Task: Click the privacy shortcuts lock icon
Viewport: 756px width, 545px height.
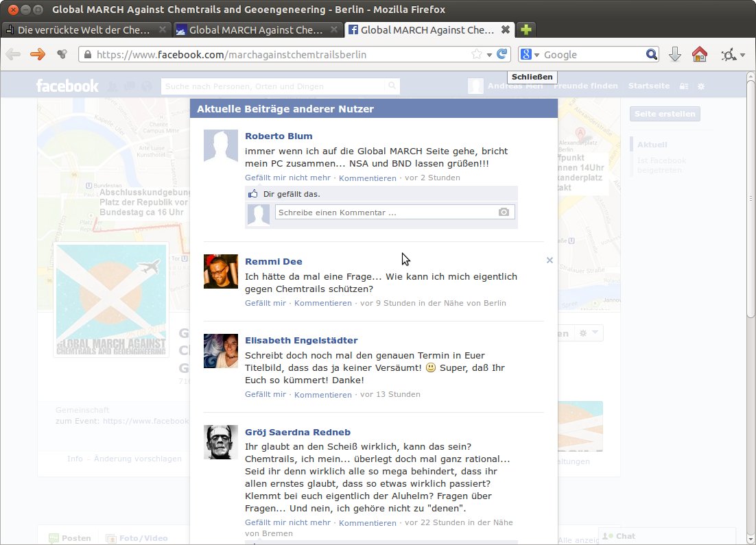Action: tap(684, 86)
